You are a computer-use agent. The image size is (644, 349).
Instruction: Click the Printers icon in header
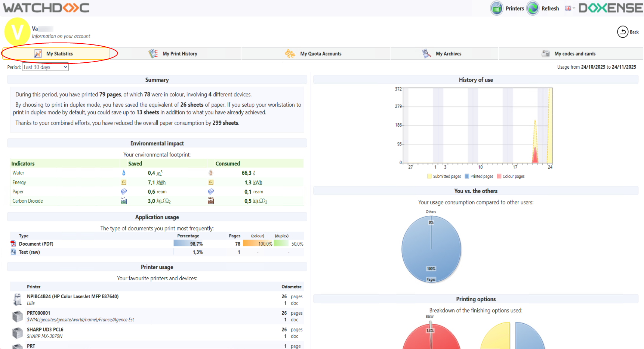pos(497,8)
